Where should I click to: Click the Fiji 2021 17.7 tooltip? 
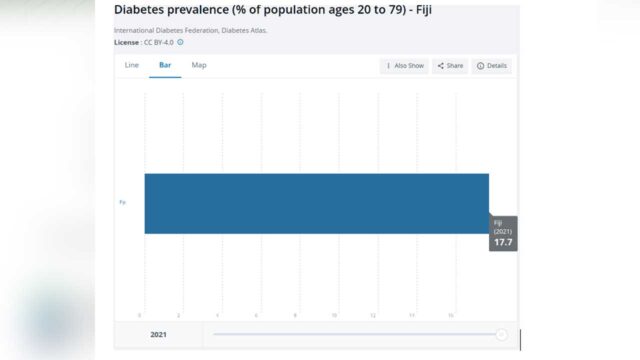(x=503, y=233)
